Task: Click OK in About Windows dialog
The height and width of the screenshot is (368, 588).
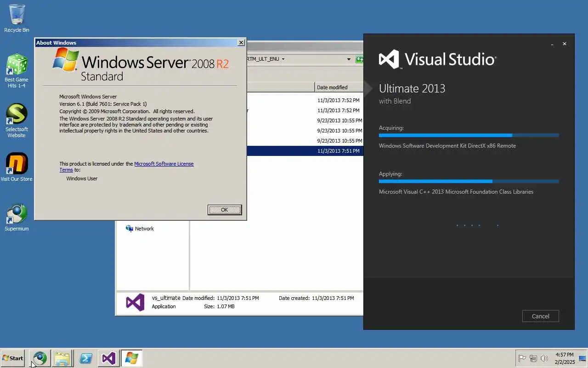Action: coord(225,210)
